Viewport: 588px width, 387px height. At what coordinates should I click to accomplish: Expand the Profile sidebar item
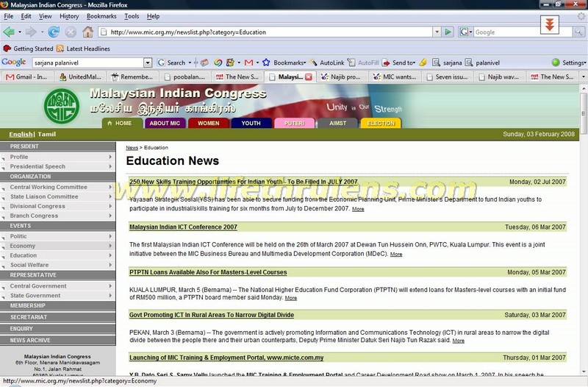111,157
